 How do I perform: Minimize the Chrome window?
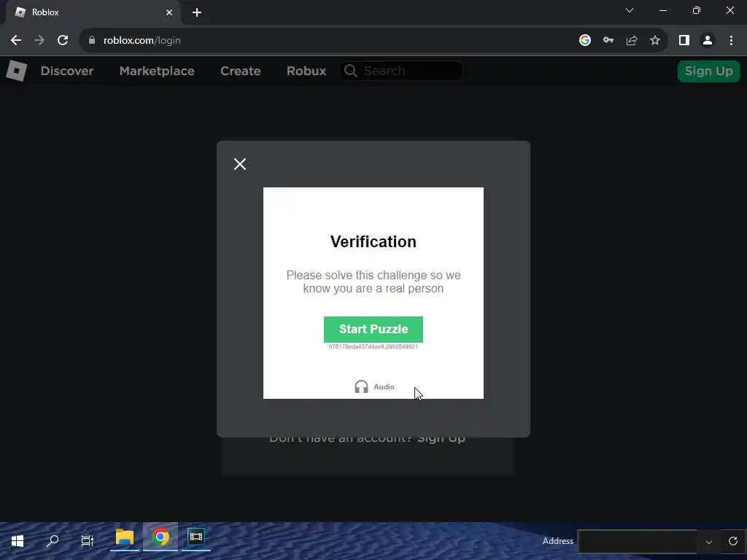(x=662, y=10)
